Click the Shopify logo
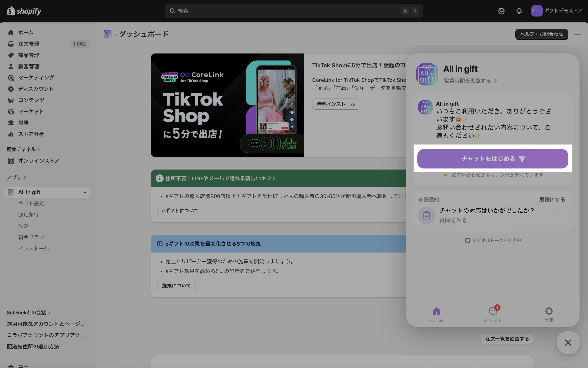 point(24,11)
